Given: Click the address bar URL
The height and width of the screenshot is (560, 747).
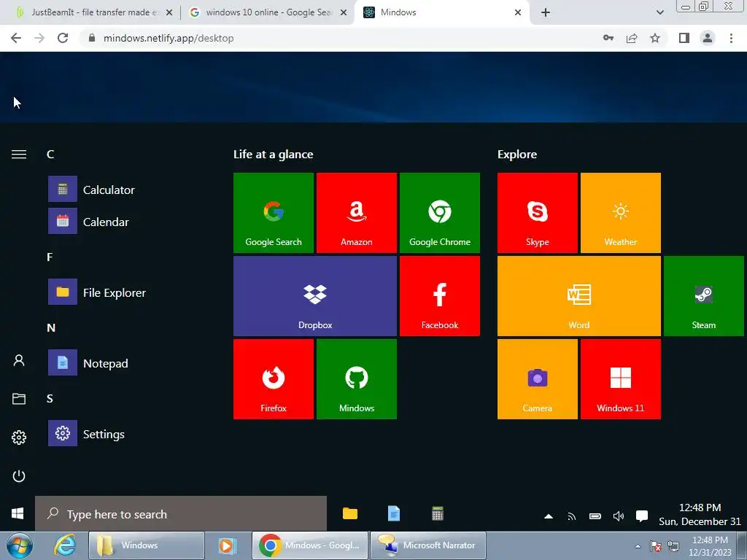Looking at the screenshot, I should [x=169, y=38].
